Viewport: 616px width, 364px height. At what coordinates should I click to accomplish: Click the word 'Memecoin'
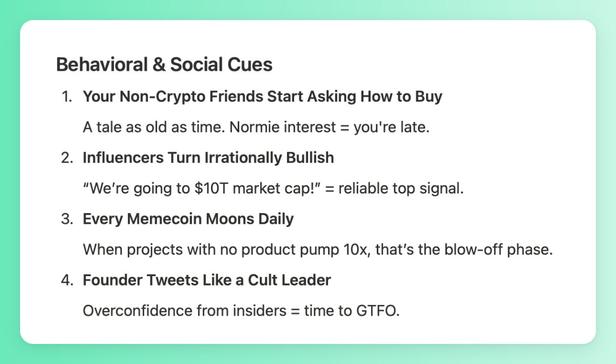click(x=165, y=219)
